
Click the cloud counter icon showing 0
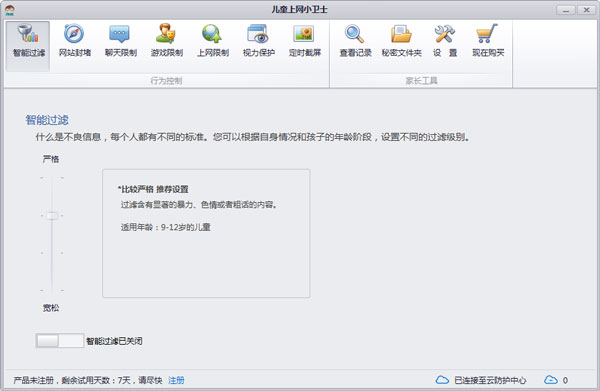coord(551,380)
